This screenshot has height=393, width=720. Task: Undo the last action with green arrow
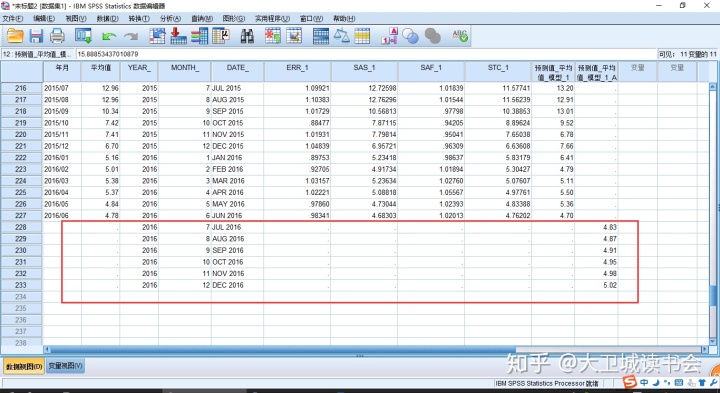click(x=109, y=36)
